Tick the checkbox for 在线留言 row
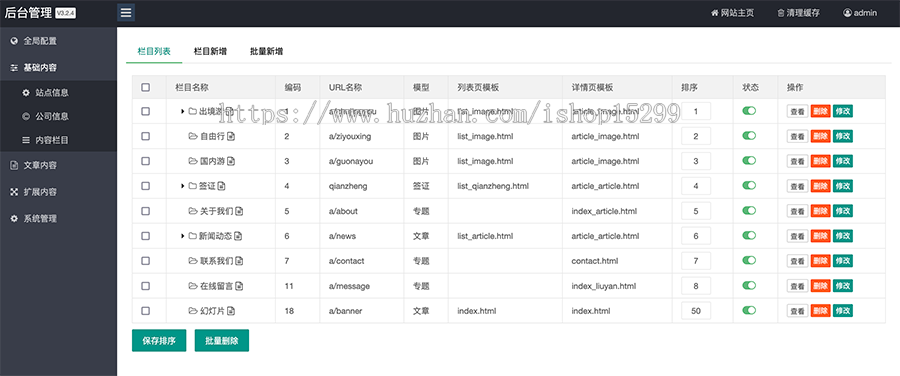This screenshot has height=376, width=900. click(x=146, y=286)
